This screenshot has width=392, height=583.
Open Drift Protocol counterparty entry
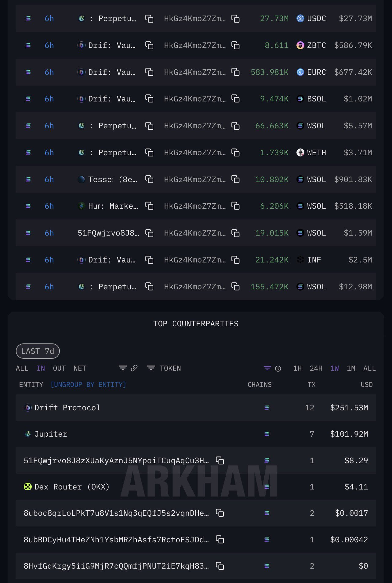(67, 408)
